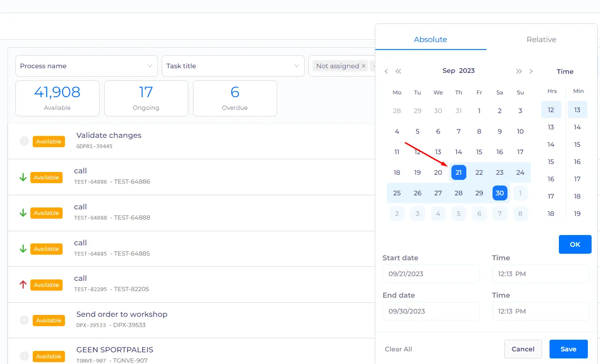600x364 pixels.
Task: Open the Process name dropdown
Action: tap(86, 66)
